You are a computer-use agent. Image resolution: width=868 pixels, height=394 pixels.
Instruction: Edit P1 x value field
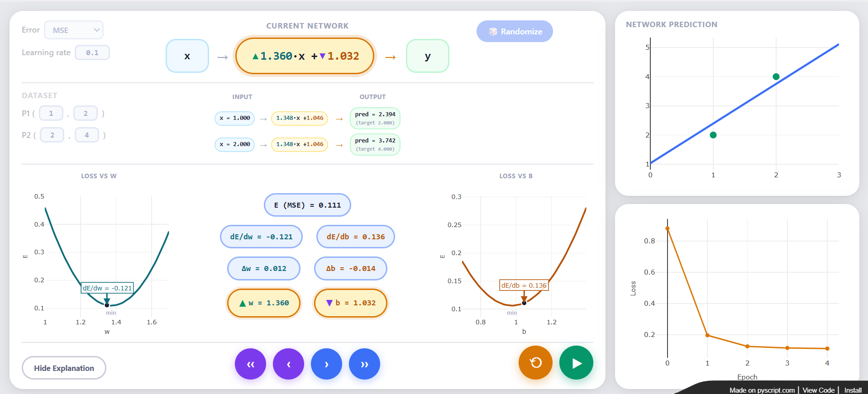51,113
